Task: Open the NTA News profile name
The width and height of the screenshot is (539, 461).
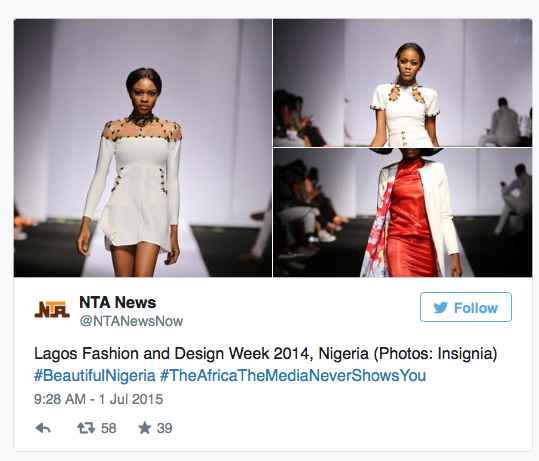Action: coord(118,303)
